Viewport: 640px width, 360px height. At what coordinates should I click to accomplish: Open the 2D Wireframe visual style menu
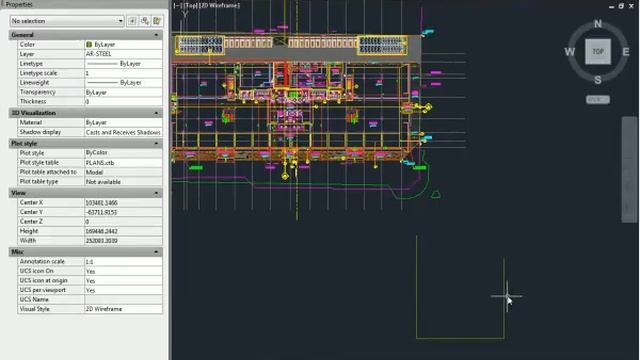[x=219, y=6]
